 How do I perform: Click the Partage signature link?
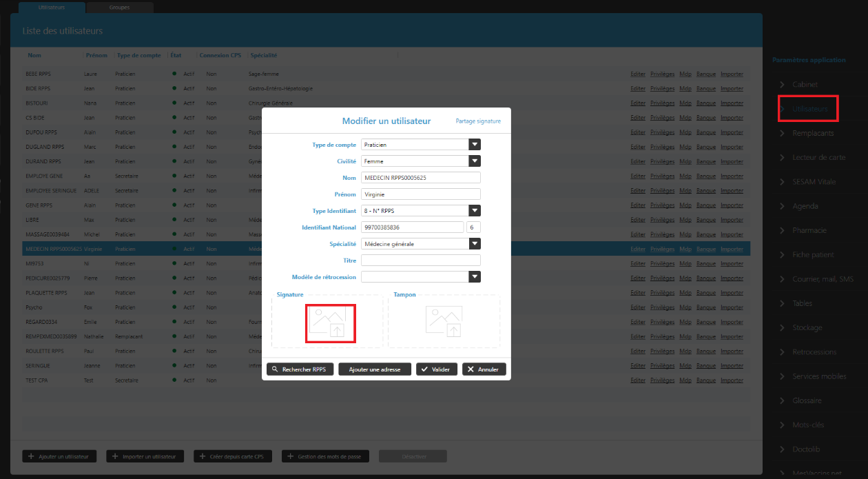478,121
